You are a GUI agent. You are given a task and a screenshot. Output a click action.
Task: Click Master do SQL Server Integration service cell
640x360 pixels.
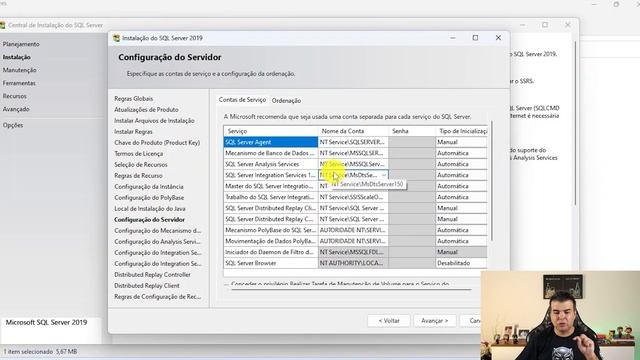click(x=271, y=186)
